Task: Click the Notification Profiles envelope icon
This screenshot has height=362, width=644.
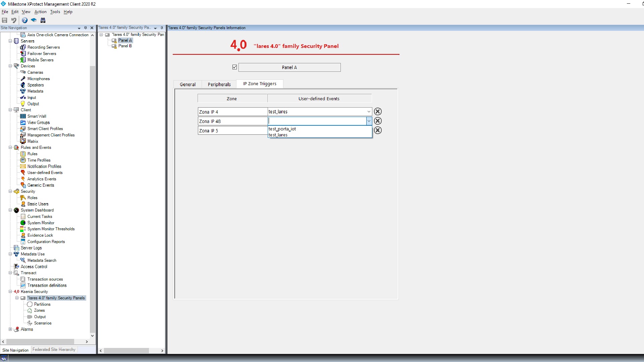Action: [23, 167]
